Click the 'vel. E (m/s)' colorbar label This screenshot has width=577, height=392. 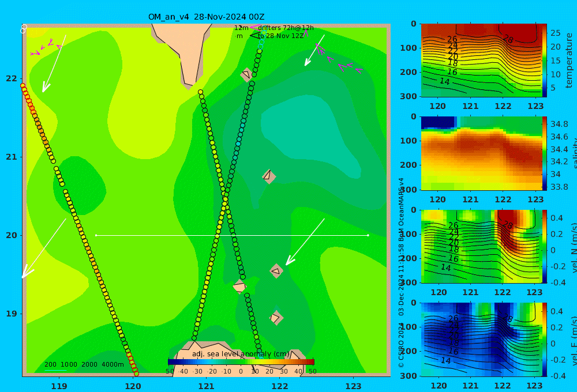click(x=574, y=341)
